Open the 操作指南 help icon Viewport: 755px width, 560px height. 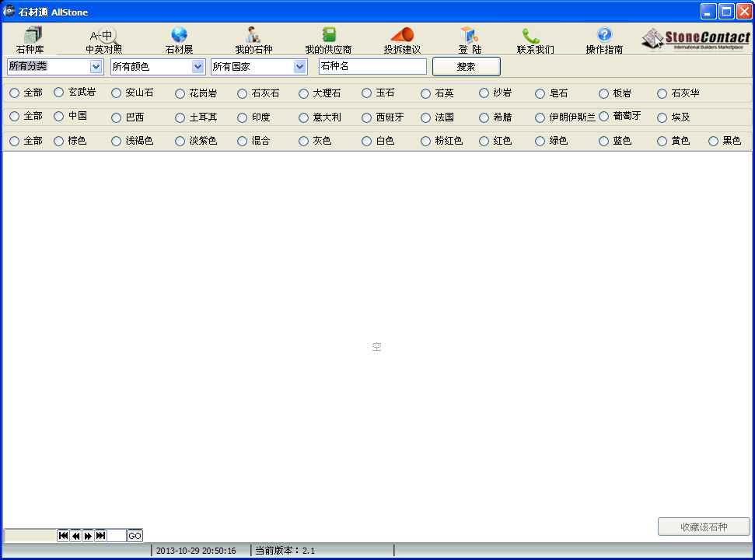tap(604, 35)
